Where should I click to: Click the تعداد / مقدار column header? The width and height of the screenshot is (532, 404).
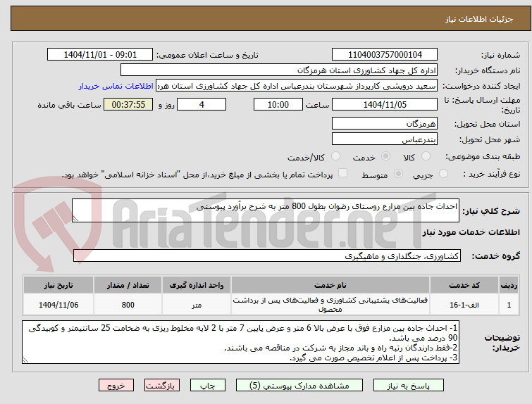point(128,285)
